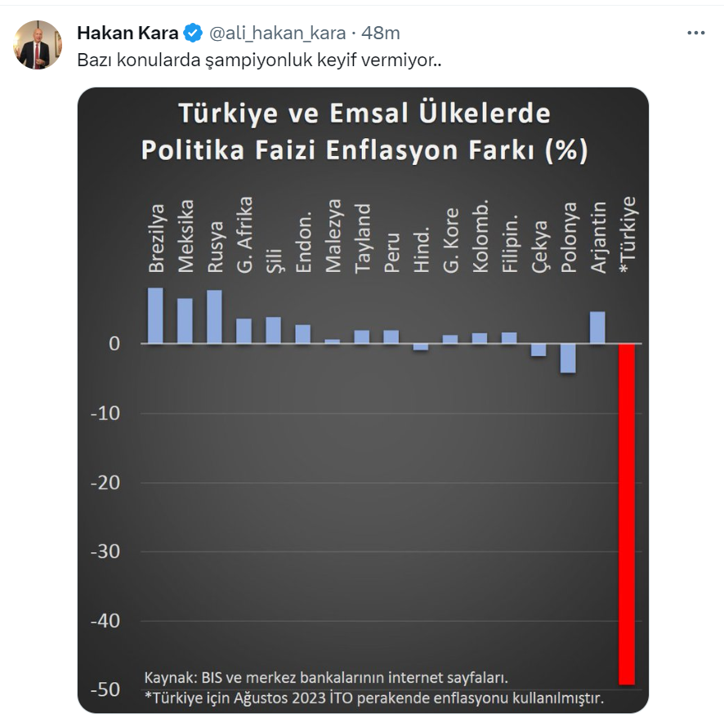The width and height of the screenshot is (724, 728).
Task: Click the blue Brezilya bar
Action: tap(155, 315)
